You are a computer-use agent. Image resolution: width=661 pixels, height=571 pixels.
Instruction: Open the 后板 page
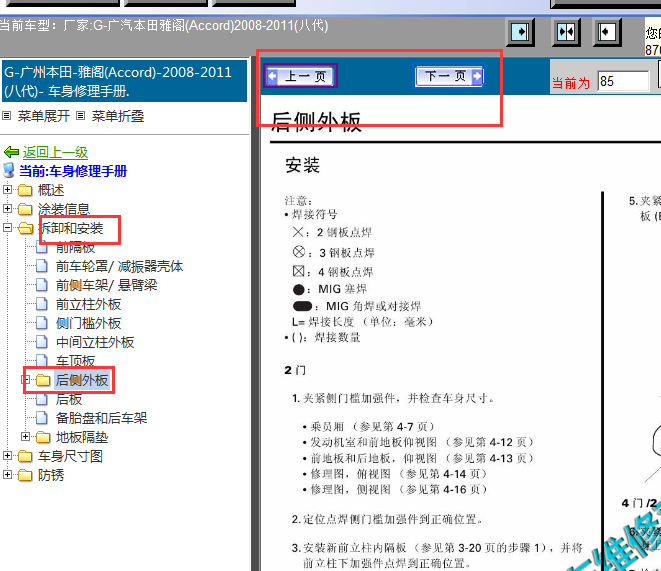tap(69, 399)
